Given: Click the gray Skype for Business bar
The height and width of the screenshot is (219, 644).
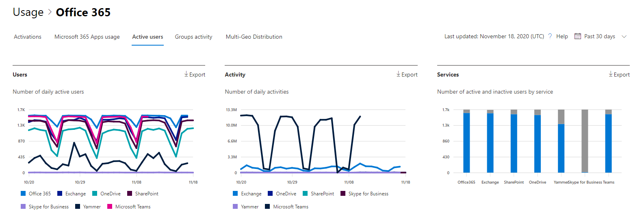Looking at the screenshot, I should click(x=585, y=141).
